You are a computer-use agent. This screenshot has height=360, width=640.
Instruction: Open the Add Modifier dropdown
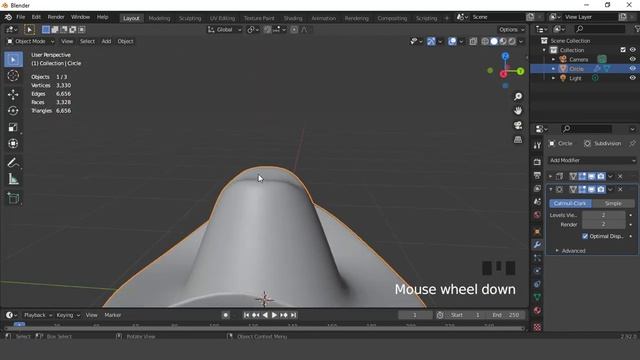coord(592,160)
